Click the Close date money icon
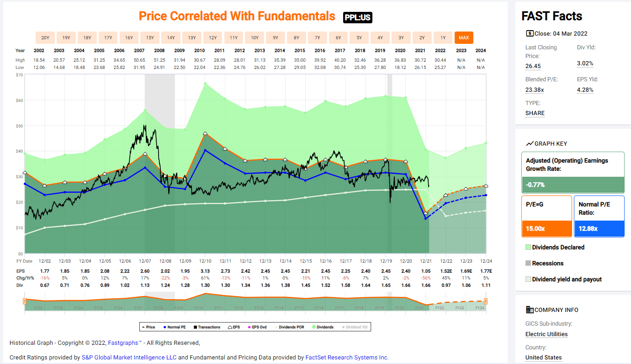 [x=530, y=33]
